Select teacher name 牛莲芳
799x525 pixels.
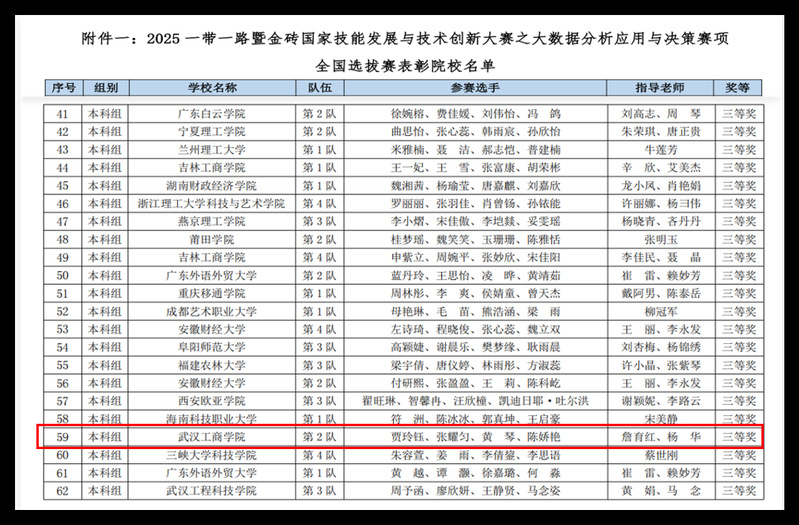[660, 150]
